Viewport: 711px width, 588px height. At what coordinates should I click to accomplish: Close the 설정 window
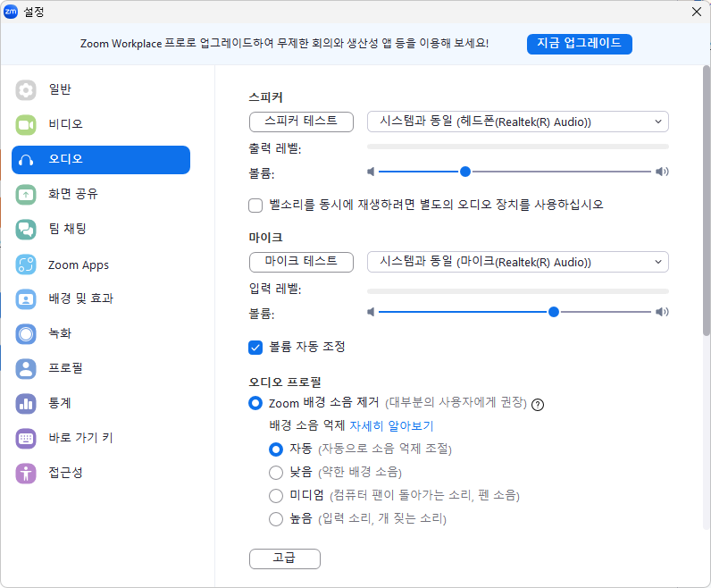697,12
